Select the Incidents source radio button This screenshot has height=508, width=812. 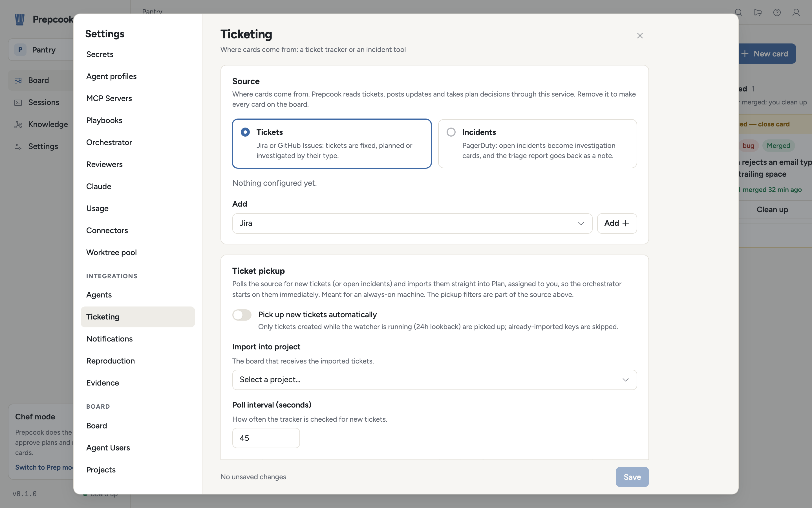(x=451, y=132)
